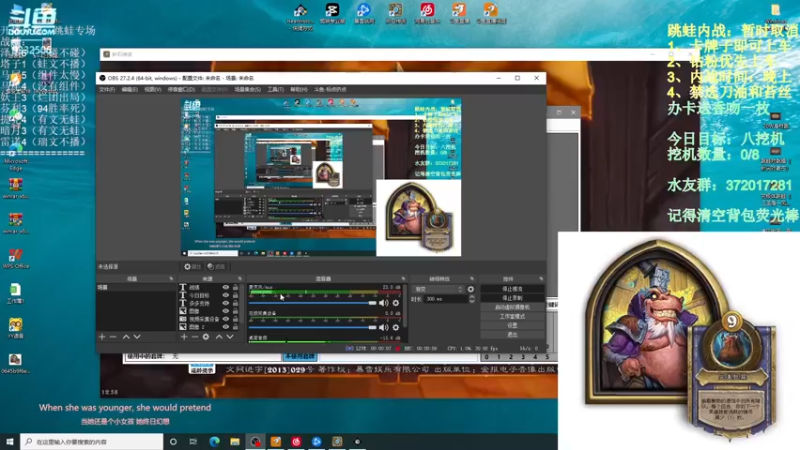Open source properties via the Sources gear icon

[x=206, y=337]
